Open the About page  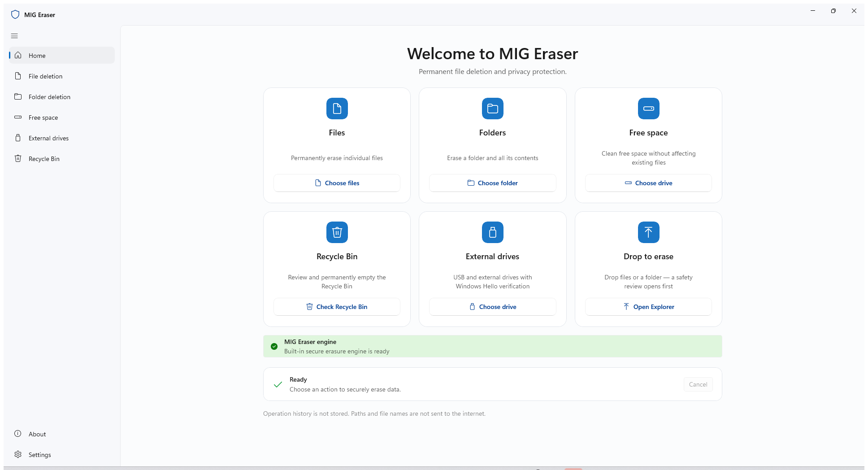pos(62,434)
